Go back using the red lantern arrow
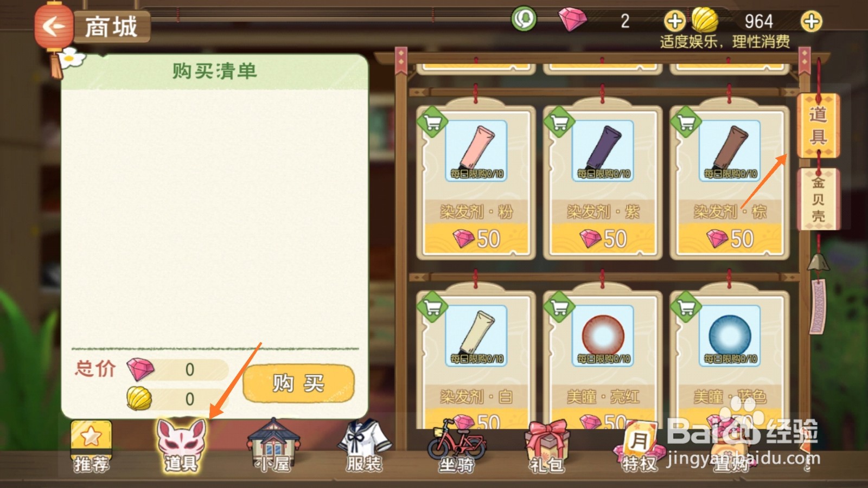The height and width of the screenshot is (488, 868). point(53,26)
